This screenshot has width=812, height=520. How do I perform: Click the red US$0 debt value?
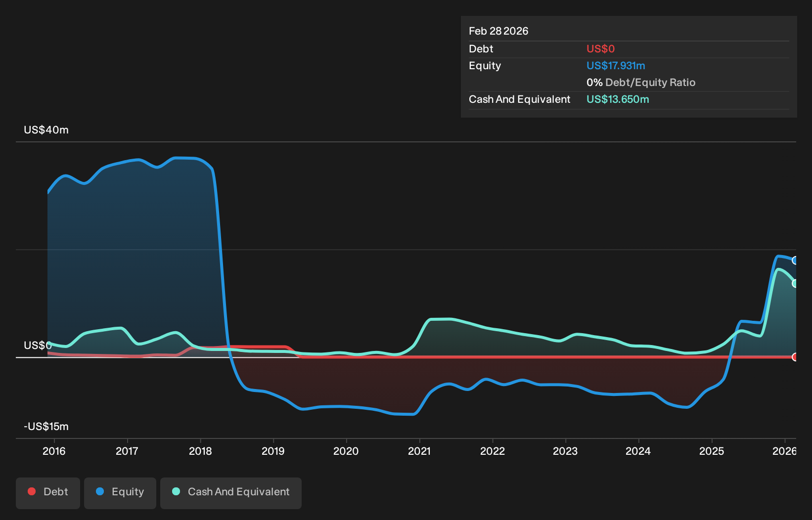click(x=600, y=49)
